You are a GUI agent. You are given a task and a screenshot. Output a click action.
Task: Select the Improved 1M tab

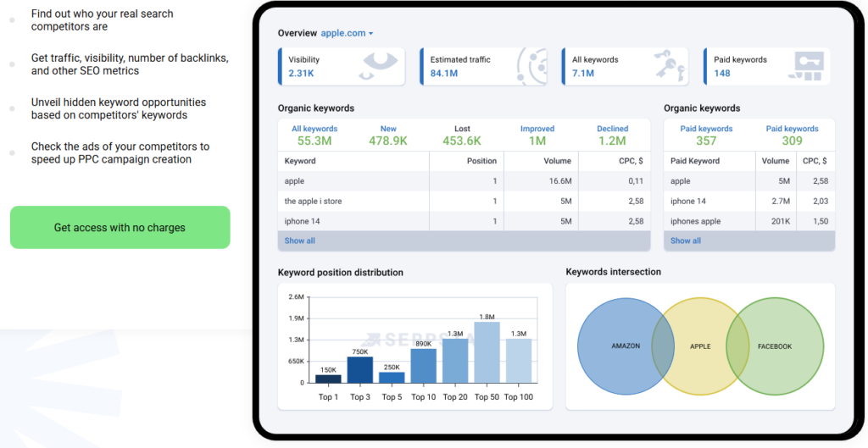(x=537, y=135)
